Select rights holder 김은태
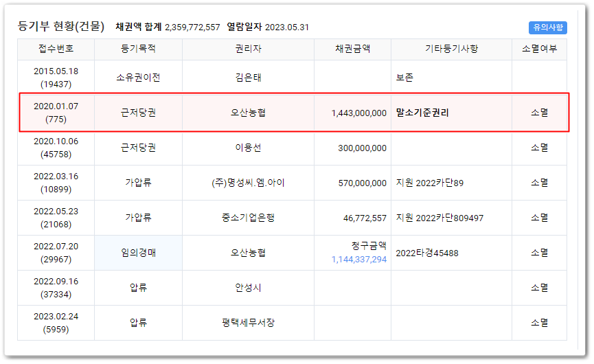 click(248, 78)
